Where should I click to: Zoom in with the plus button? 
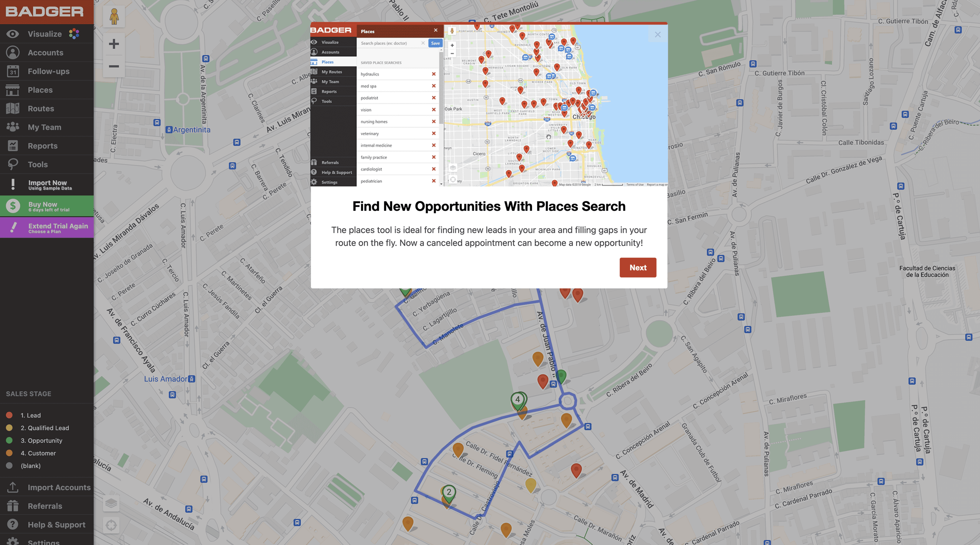tap(114, 44)
